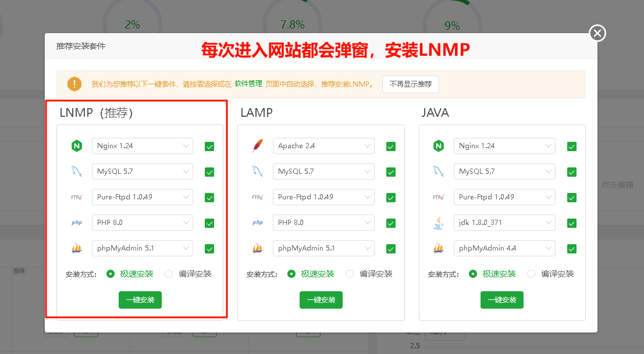Click the Nginx icon in JAVA column
Image resolution: width=644 pixels, height=354 pixels.
(439, 146)
